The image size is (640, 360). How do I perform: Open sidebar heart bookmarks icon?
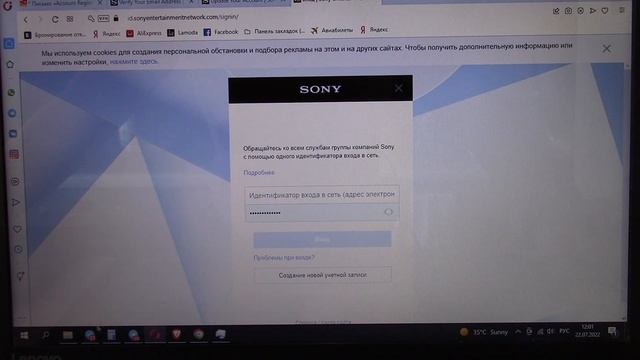[17, 229]
